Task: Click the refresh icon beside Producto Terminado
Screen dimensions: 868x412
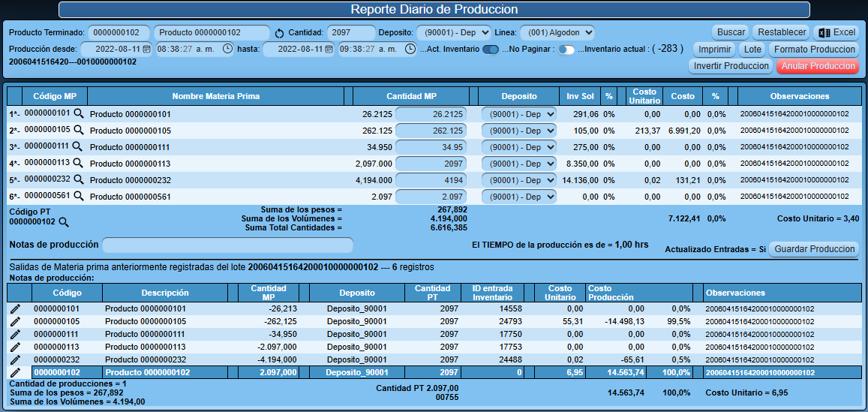Action: 280,33
